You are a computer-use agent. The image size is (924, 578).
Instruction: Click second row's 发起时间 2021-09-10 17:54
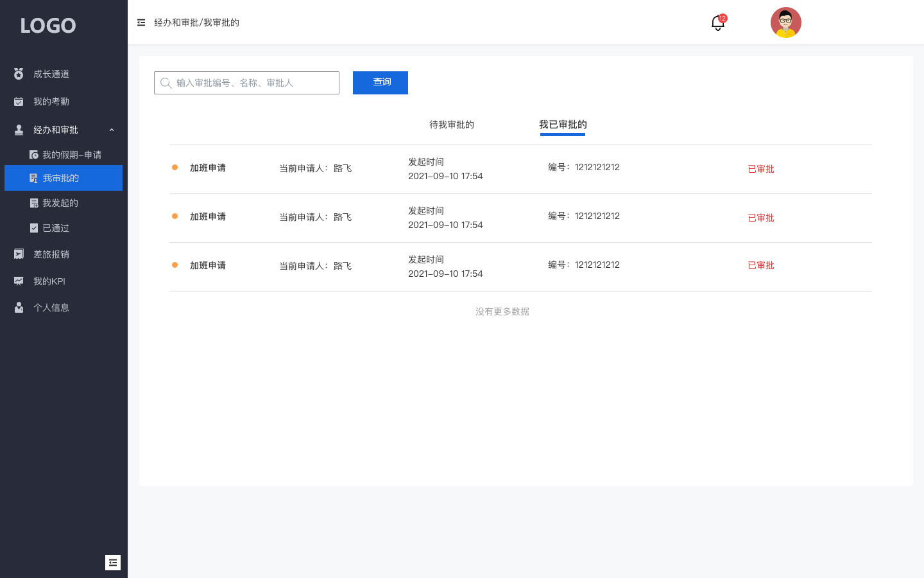(445, 218)
